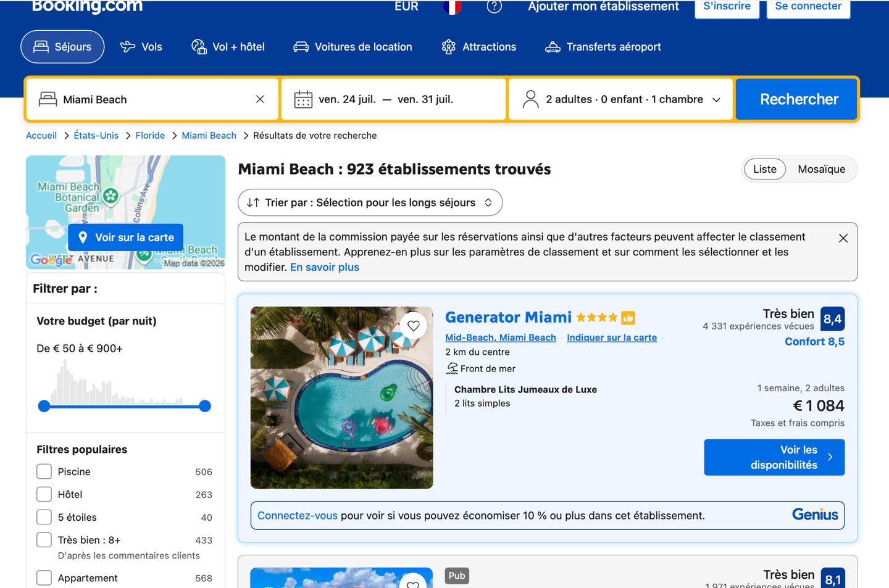Image resolution: width=889 pixels, height=588 pixels.
Task: Open the date range picker
Action: 393,99
